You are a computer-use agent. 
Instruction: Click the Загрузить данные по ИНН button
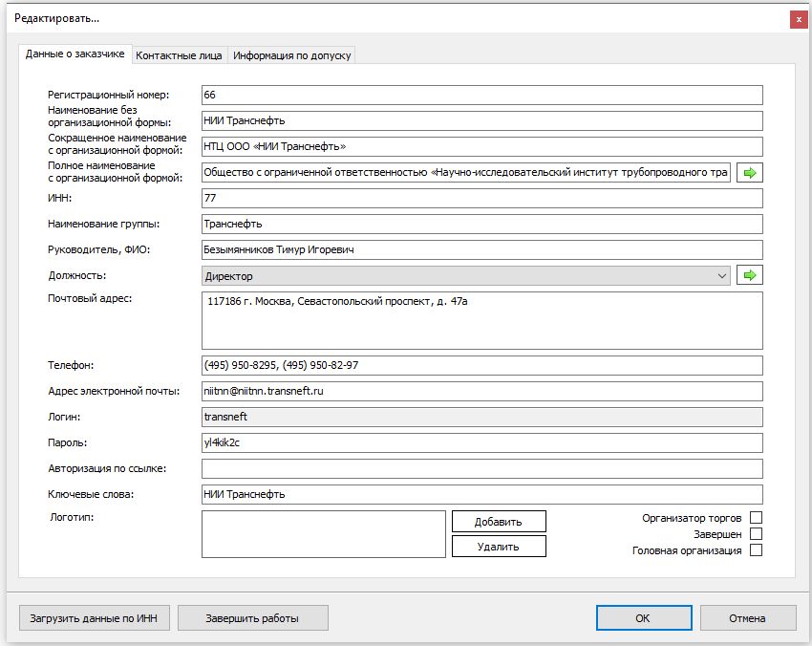pos(95,618)
